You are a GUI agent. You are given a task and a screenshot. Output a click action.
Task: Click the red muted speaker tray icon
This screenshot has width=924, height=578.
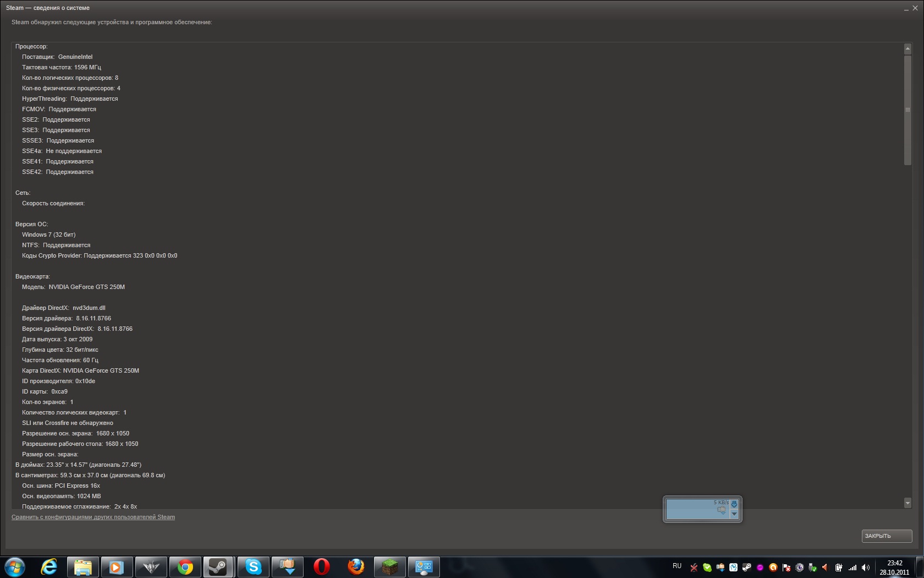[825, 568]
